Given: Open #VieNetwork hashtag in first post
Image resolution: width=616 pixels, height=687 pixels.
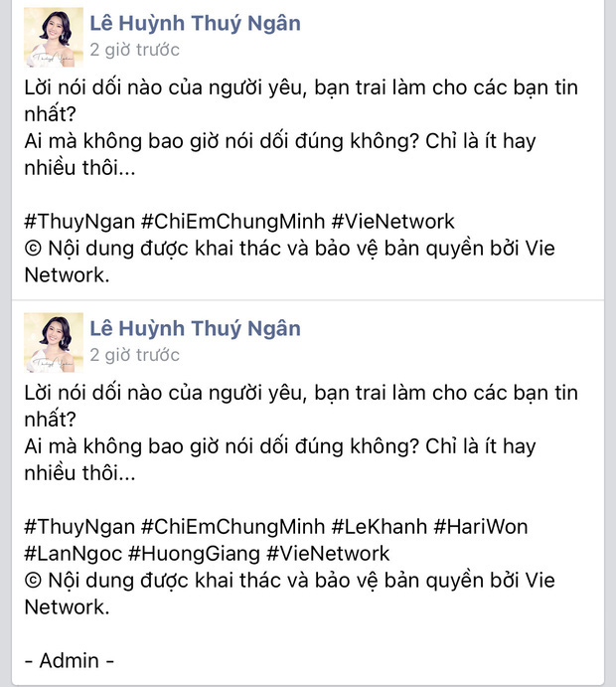Looking at the screenshot, I should pos(393,222).
